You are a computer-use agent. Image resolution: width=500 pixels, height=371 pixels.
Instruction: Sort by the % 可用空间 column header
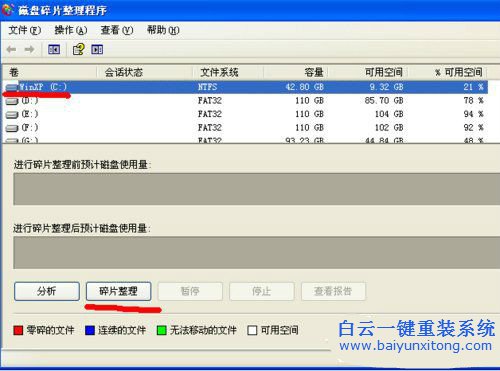448,72
